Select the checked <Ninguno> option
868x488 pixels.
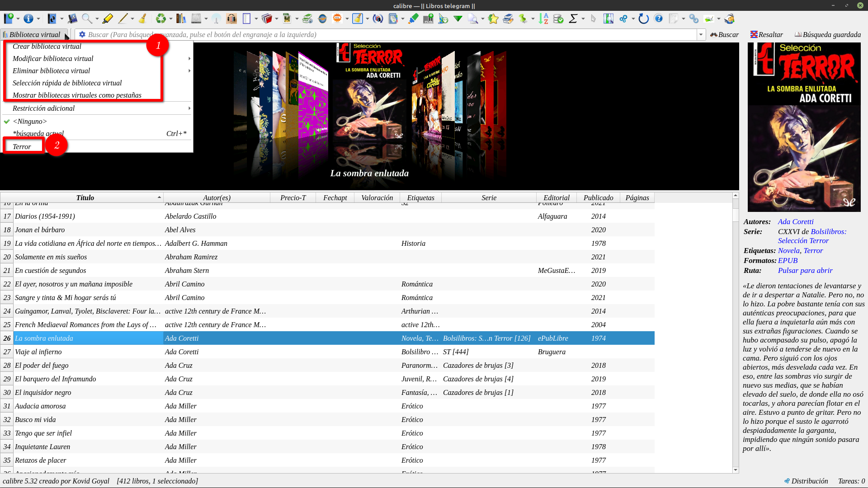coord(30,121)
